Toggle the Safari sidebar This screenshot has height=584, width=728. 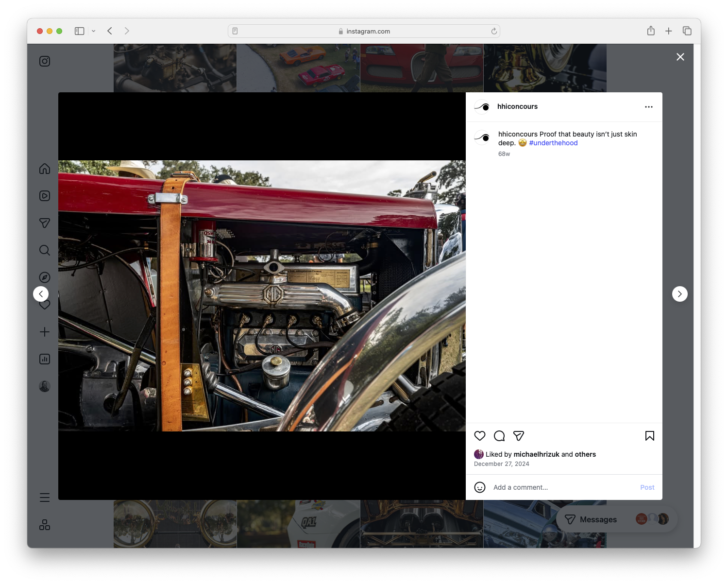point(79,31)
